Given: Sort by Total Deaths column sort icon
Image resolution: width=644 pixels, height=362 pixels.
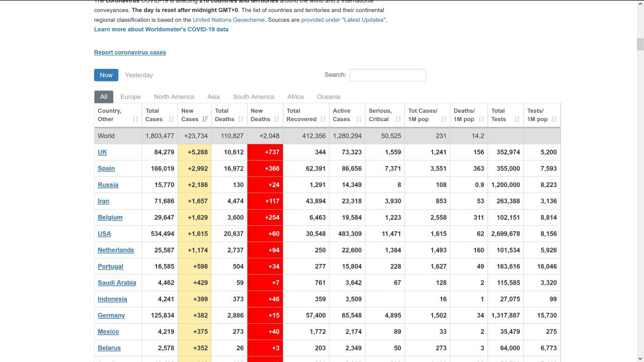Looking at the screenshot, I should [x=240, y=119].
